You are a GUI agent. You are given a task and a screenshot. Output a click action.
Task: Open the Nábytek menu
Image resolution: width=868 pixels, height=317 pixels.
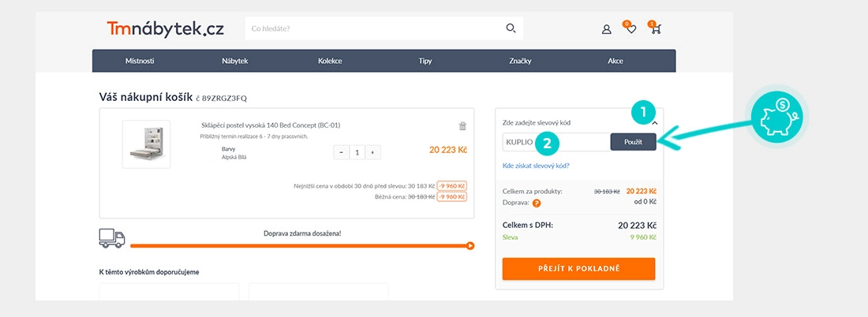234,61
